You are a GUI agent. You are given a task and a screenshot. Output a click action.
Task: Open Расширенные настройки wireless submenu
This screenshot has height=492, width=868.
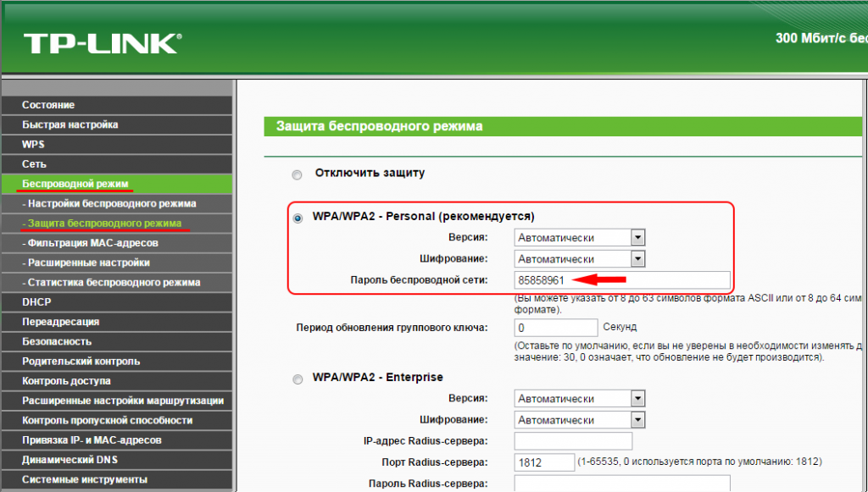click(117, 263)
